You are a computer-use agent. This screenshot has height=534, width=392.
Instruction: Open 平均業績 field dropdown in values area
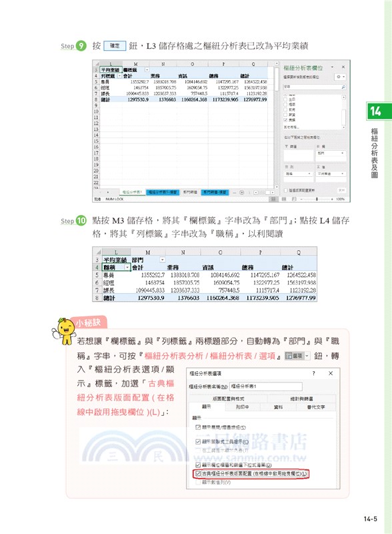pos(342,174)
